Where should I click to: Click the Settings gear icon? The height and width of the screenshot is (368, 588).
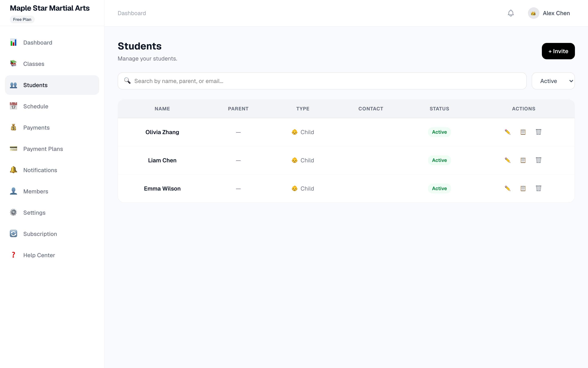pyautogui.click(x=13, y=212)
